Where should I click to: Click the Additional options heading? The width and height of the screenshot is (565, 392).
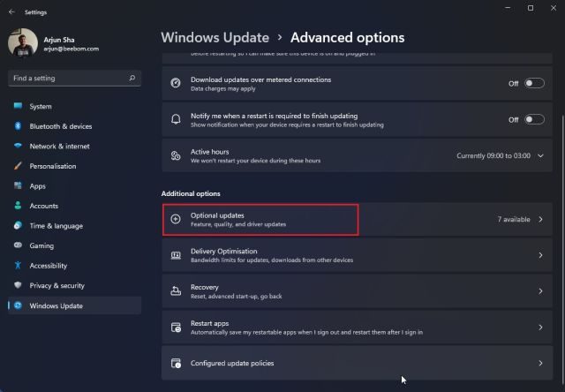pos(191,193)
